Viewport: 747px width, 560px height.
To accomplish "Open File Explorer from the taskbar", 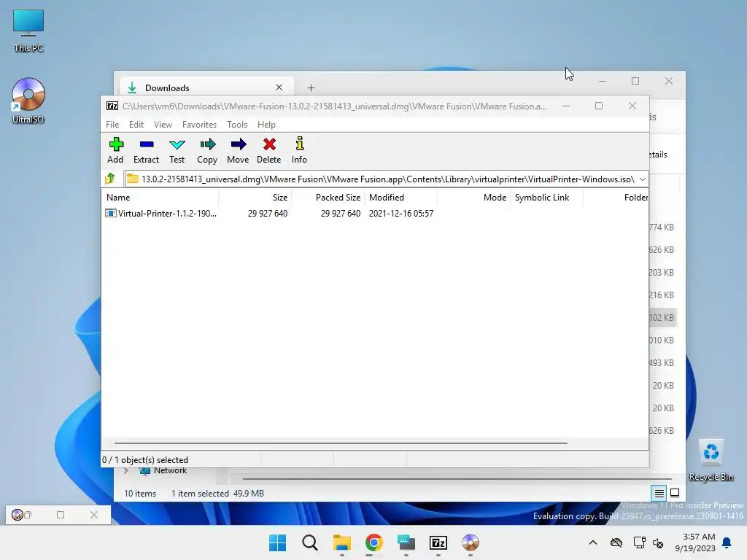I will (341, 542).
